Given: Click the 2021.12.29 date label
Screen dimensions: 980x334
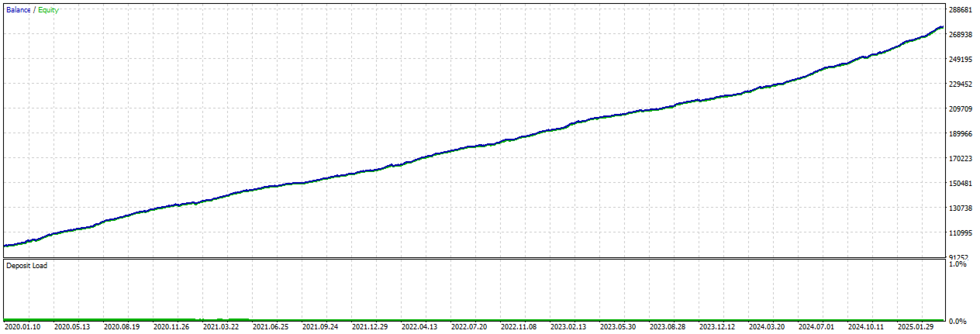Looking at the screenshot, I should (370, 328).
